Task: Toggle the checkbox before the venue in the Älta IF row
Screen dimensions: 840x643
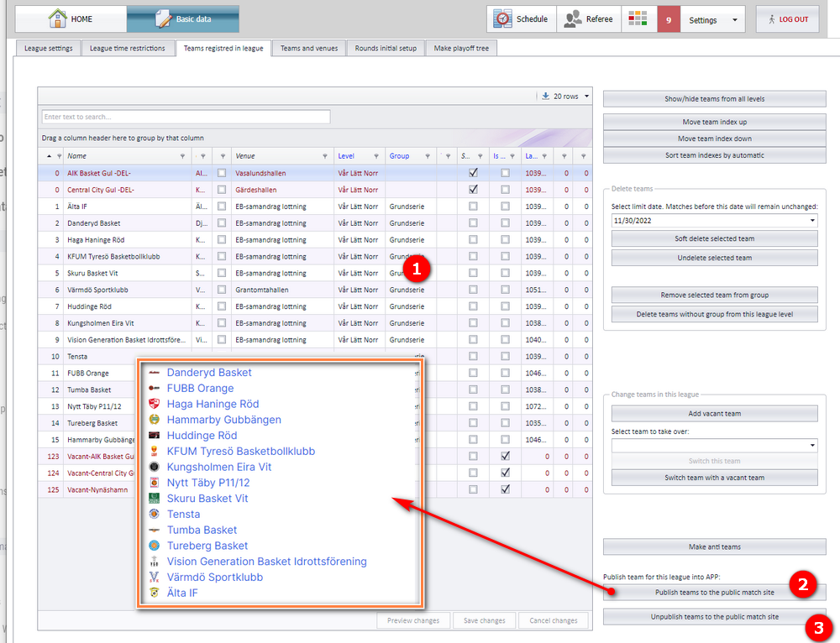Action: tap(222, 206)
